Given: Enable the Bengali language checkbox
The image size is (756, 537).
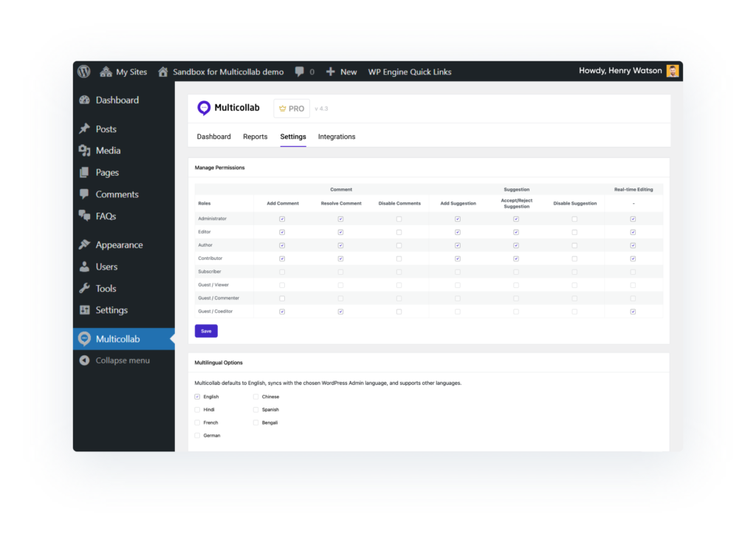Looking at the screenshot, I should pyautogui.click(x=256, y=423).
